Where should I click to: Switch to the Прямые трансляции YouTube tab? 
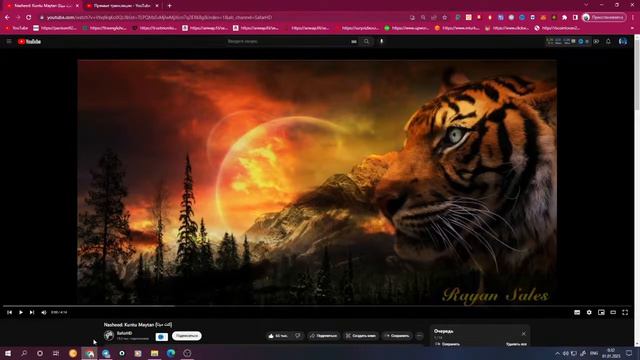coord(122,6)
